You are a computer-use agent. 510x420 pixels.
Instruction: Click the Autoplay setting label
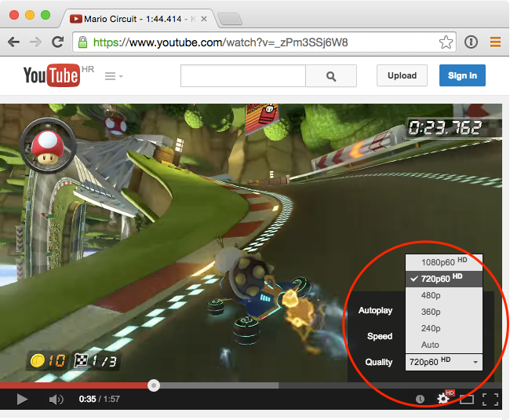[375, 311]
